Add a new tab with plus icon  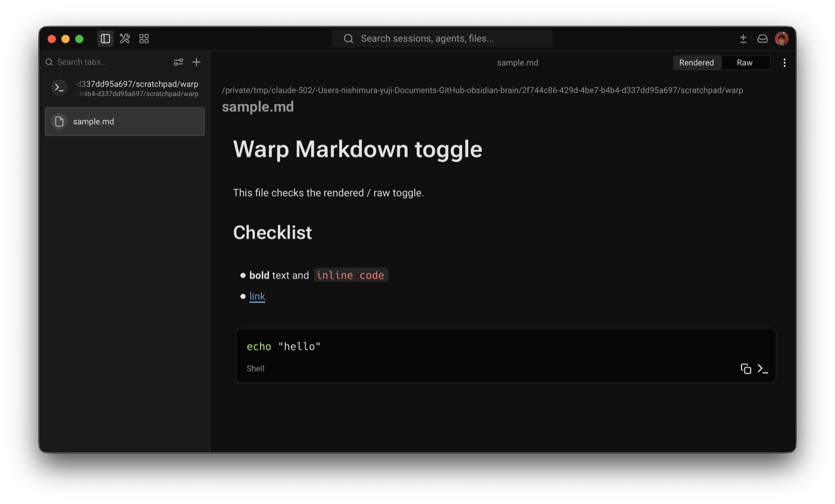pyautogui.click(x=196, y=62)
